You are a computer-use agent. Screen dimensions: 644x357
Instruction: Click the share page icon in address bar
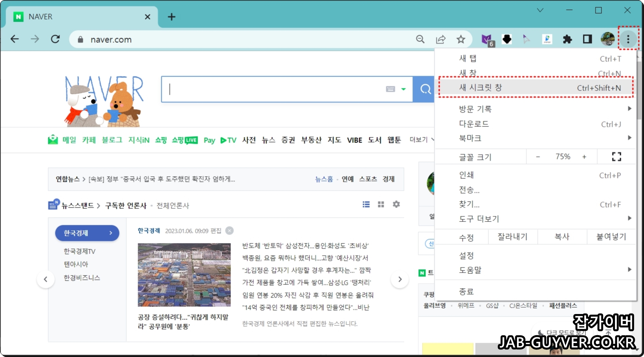[x=441, y=39]
